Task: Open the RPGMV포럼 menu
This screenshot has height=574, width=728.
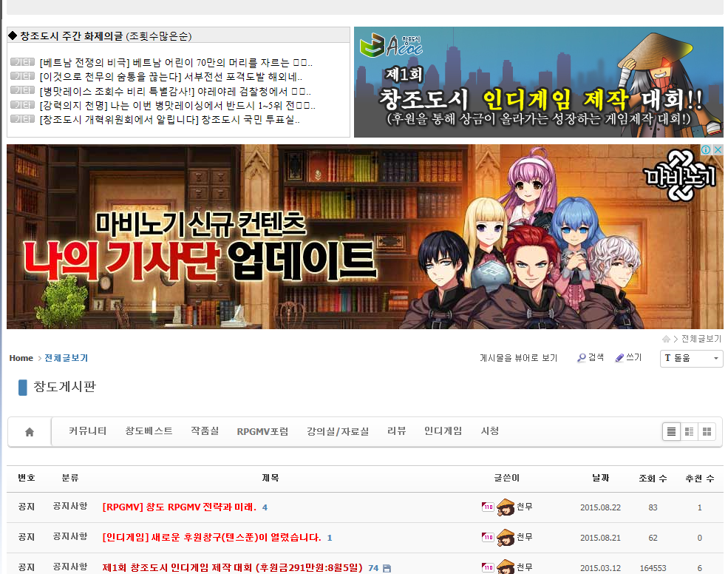Action: pyautogui.click(x=262, y=431)
